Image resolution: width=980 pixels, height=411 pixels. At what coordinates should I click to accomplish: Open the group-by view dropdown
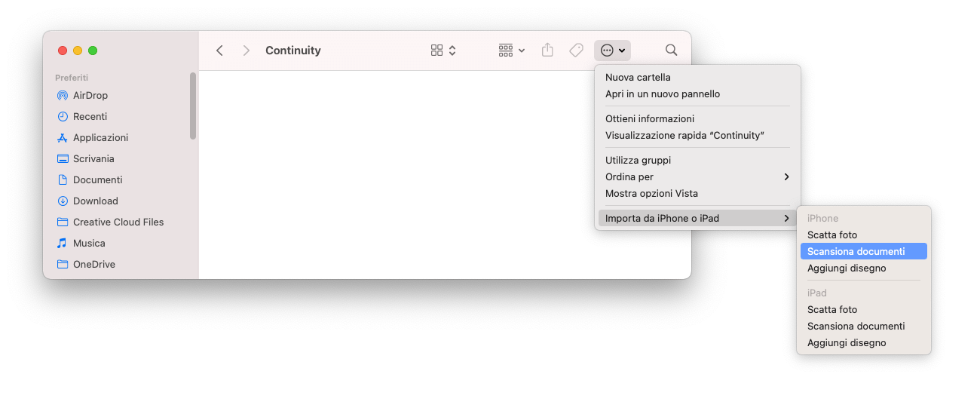(x=512, y=51)
